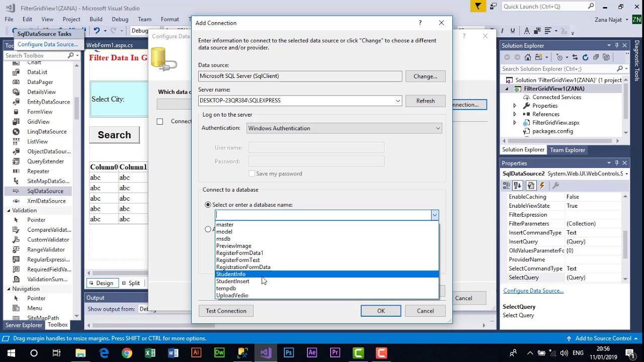Viewport: 644px width, 362px height.
Task: Collapse the FilterGridView1(ZANA) project node
Action: 507,89
